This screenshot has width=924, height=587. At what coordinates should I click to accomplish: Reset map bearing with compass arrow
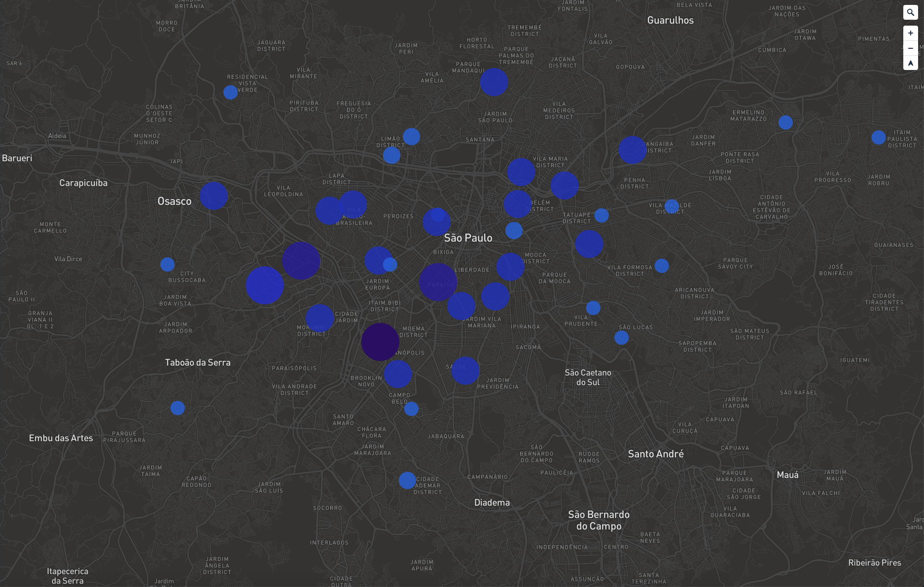point(910,63)
